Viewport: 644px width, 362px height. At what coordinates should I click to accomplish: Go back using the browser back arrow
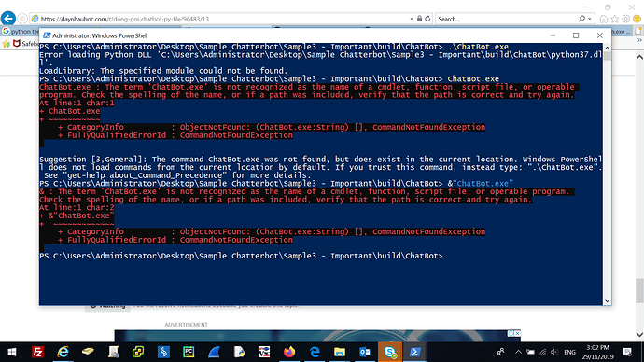[8, 19]
